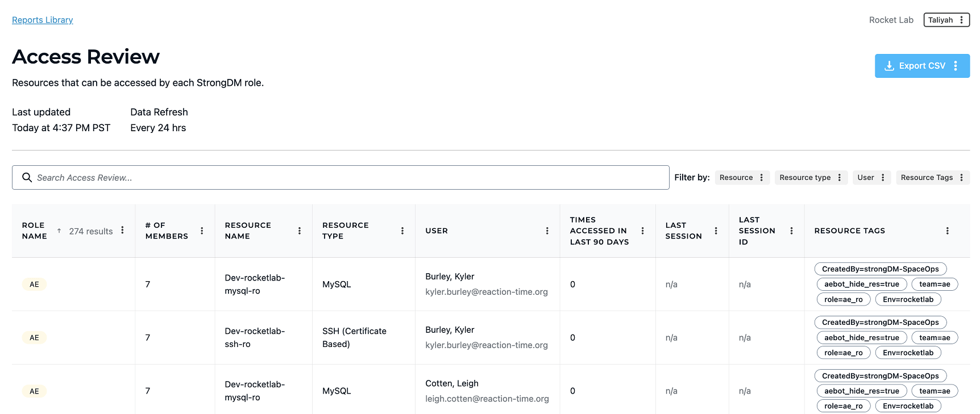Open the Role Name column options menu

tap(122, 231)
